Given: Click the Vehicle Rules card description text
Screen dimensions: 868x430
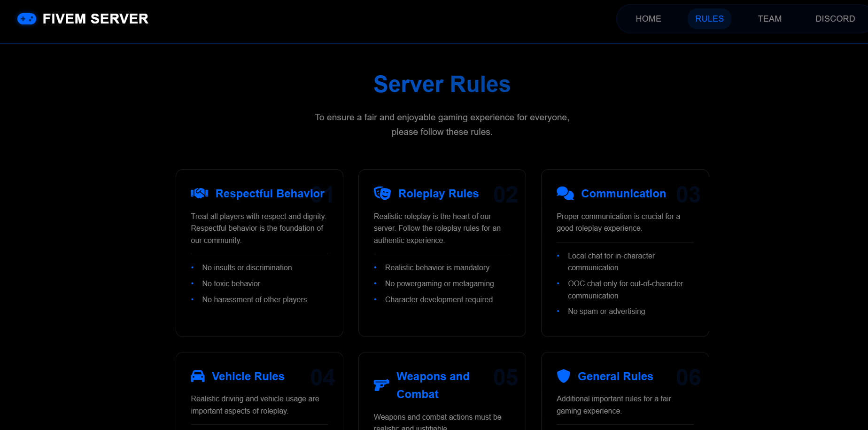Looking at the screenshot, I should click(255, 405).
